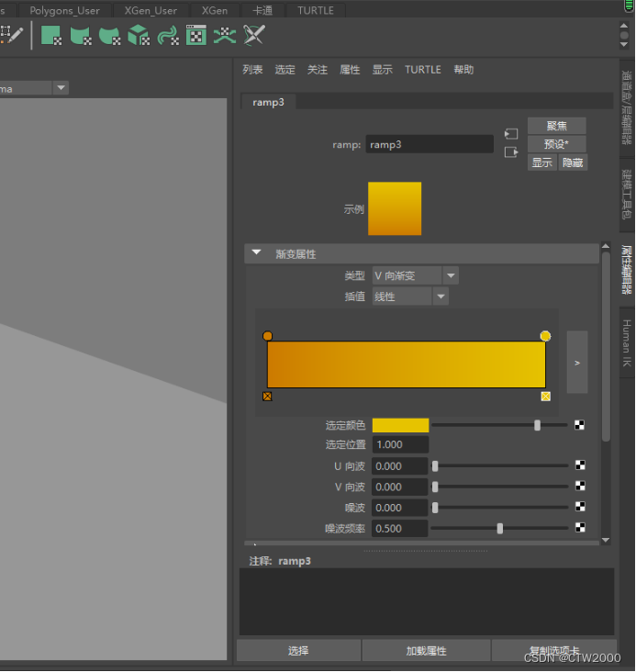
Task: Switch to the XGen_User shelf tab
Action: [x=151, y=10]
